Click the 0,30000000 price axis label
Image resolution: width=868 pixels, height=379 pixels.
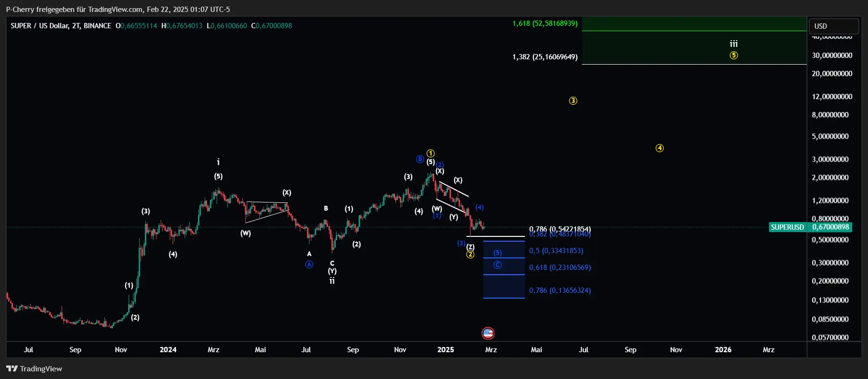(x=830, y=263)
